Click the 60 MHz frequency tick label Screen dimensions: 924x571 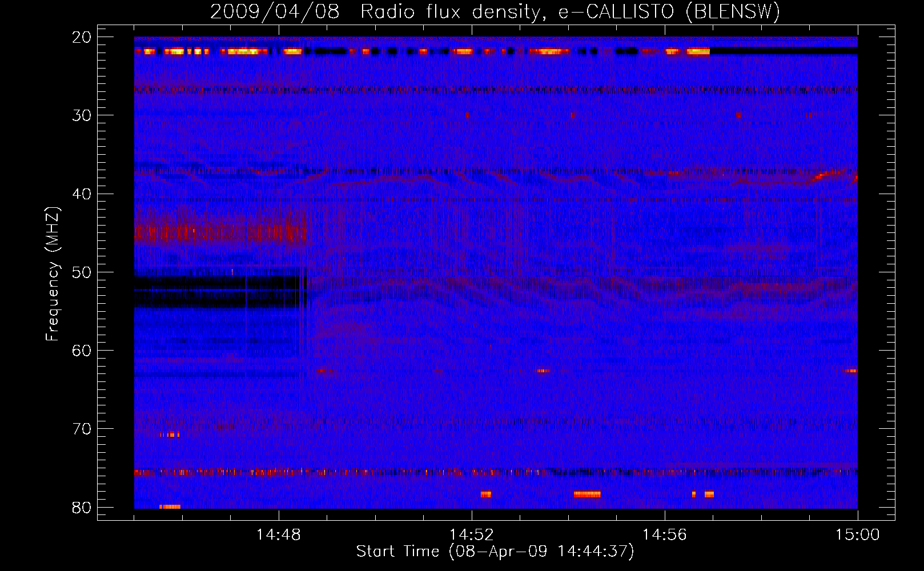pos(82,351)
